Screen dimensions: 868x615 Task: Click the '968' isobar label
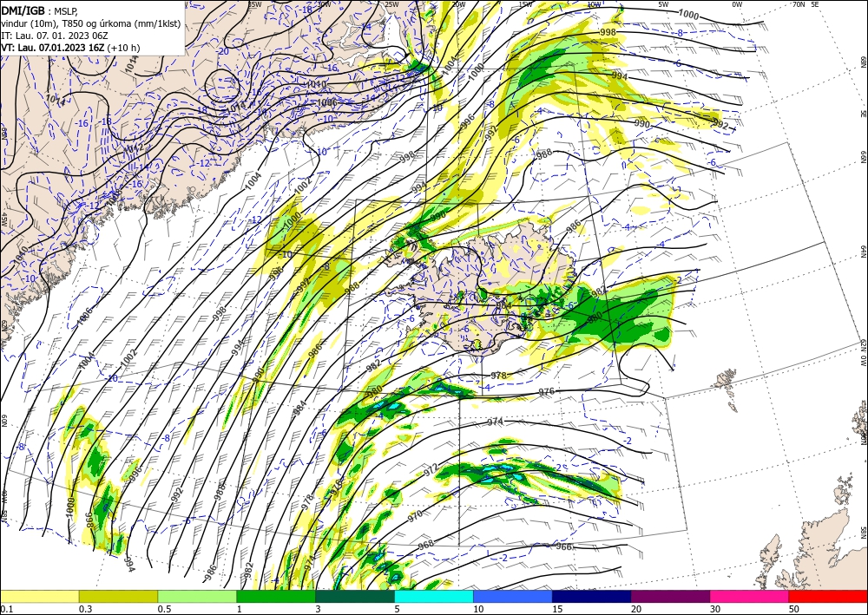(425, 544)
